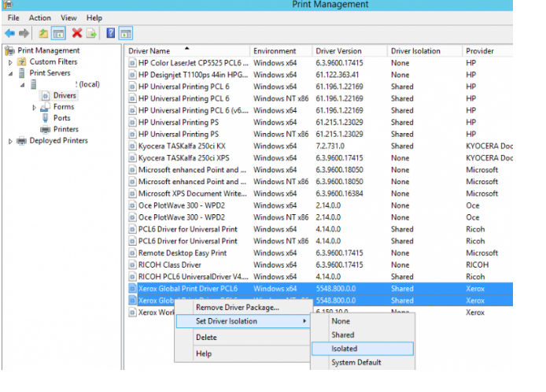Click driver icon of HP Color LaserJet CP5525
Screen dimensions: 546x392
[x=132, y=63]
